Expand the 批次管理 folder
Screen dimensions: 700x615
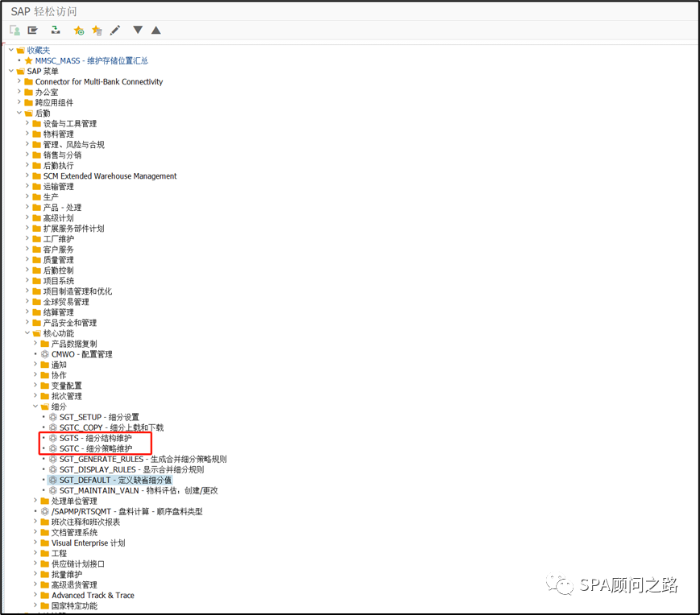(35, 395)
